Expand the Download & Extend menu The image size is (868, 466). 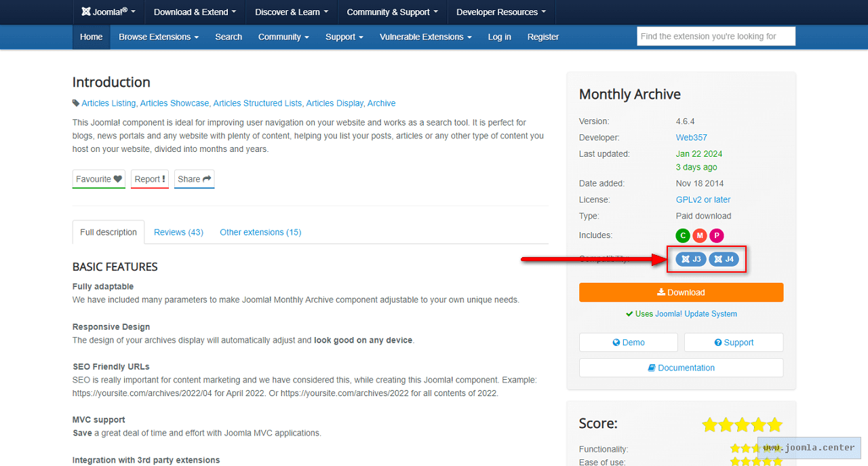(x=195, y=12)
